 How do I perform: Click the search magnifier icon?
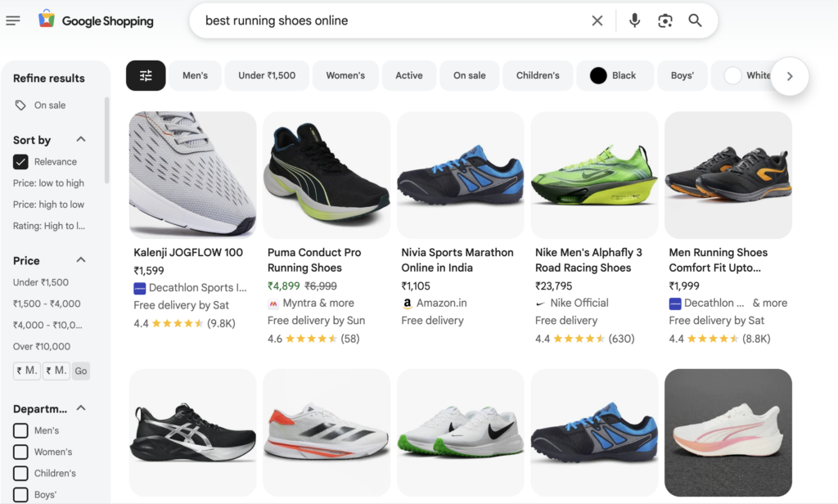pyautogui.click(x=695, y=20)
